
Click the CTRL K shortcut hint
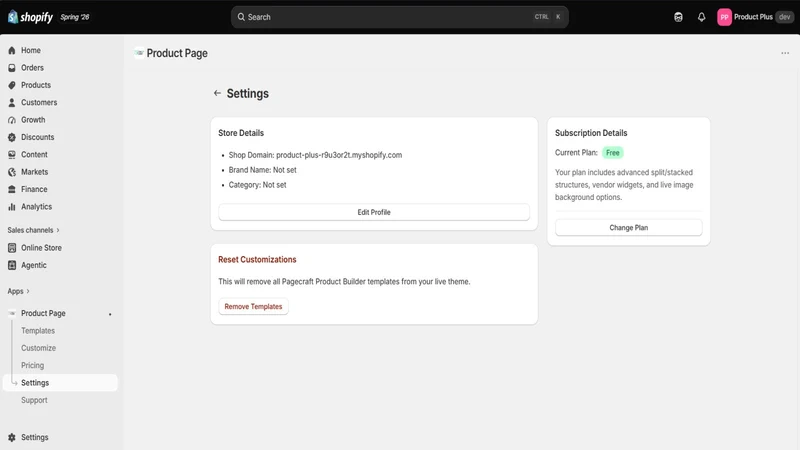pyautogui.click(x=548, y=17)
